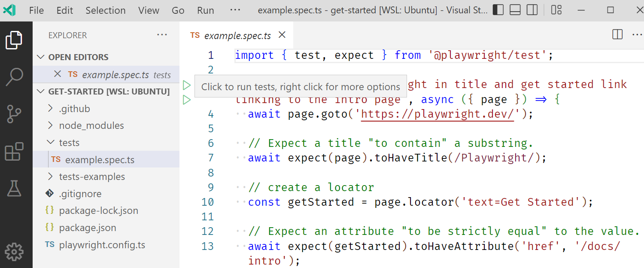Maximize the VS Code window
This screenshot has width=644, height=268.
[x=611, y=10]
